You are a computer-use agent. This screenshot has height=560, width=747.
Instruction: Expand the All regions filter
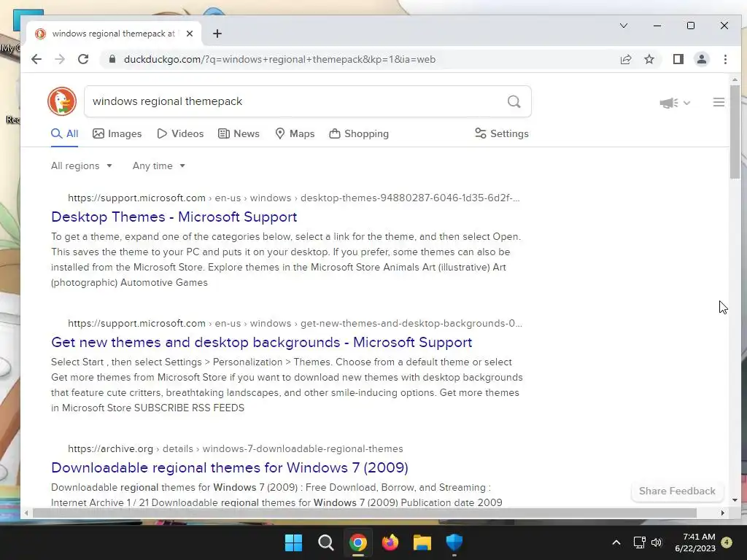(82, 166)
